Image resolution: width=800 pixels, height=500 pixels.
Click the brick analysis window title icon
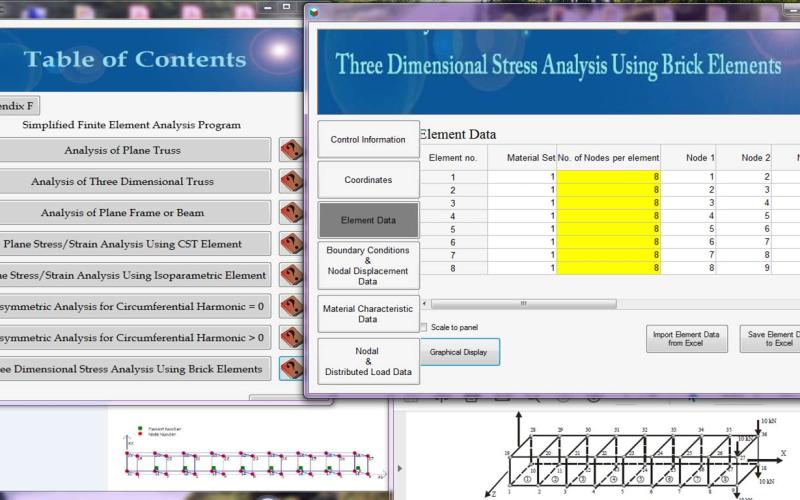click(x=314, y=12)
